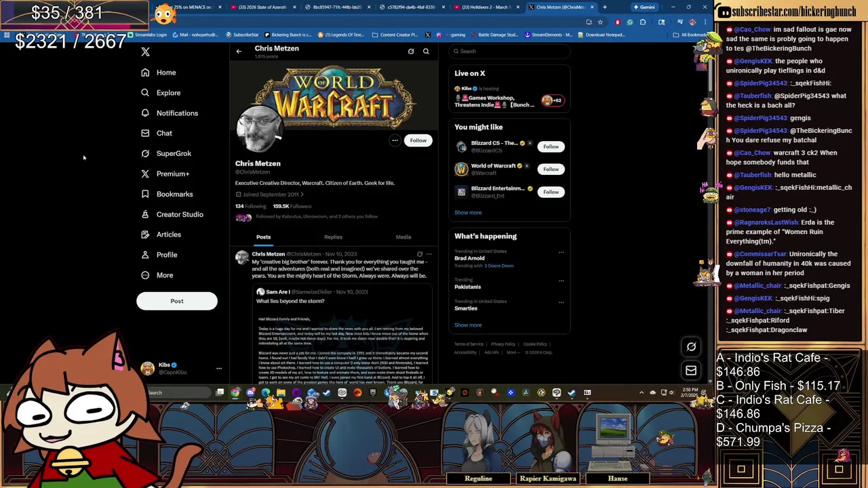Open options for Smarties trend

pos(561,302)
